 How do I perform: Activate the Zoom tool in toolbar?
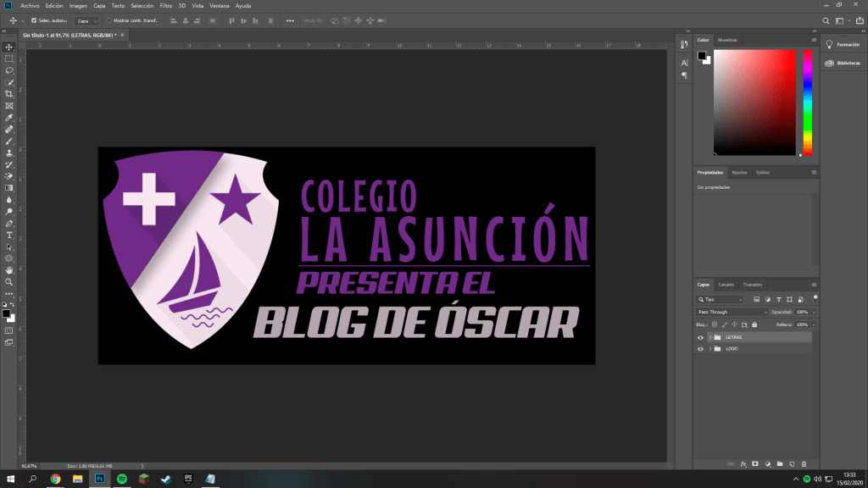[x=9, y=281]
